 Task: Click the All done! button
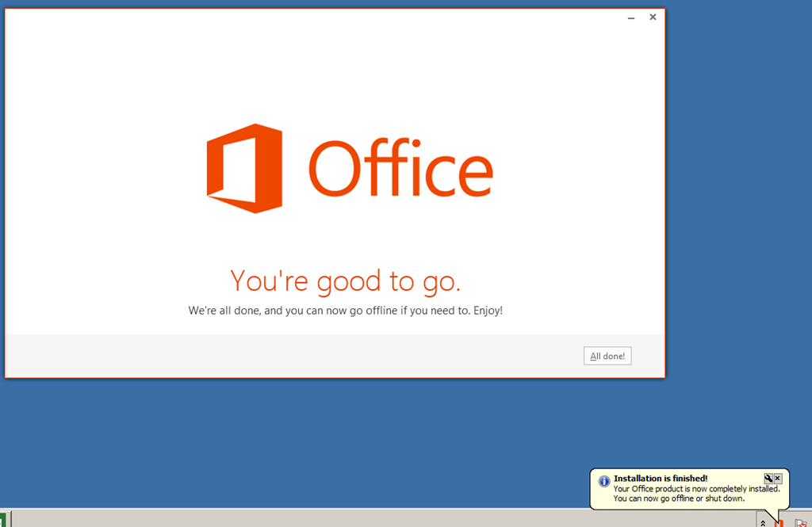(607, 356)
